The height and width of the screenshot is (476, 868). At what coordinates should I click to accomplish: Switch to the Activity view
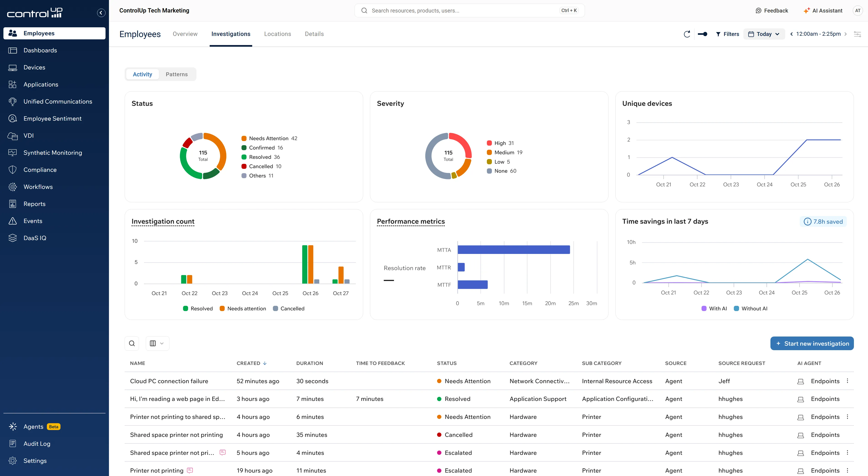[143, 74]
